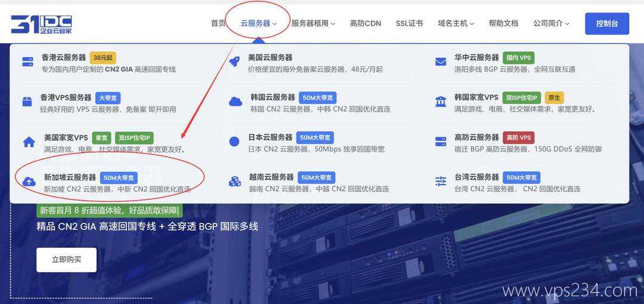This screenshot has height=304, width=644.
Task: Click text '宿迁 BGP 高防云服务器，150G DDoS 全网防御'
Action: tap(528, 149)
